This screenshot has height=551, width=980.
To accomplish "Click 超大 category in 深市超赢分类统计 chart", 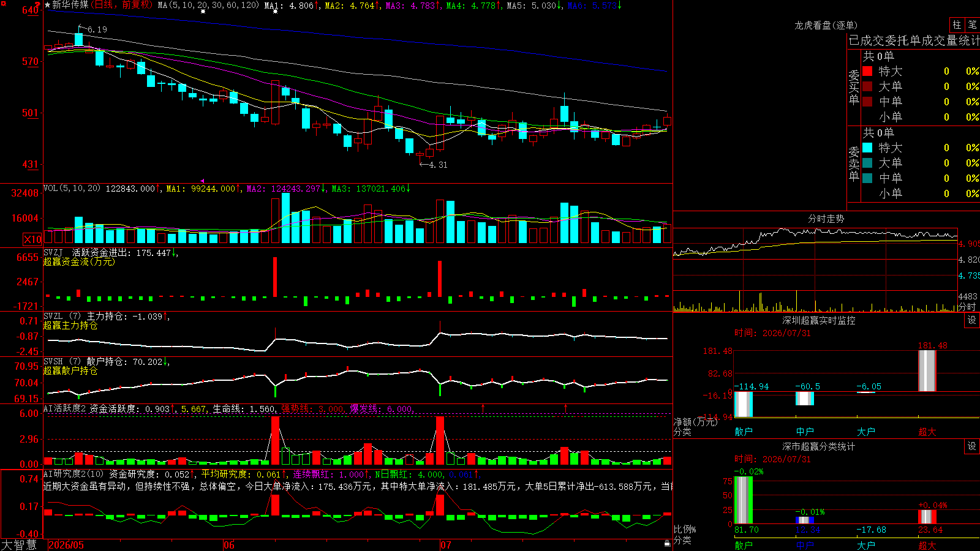I will coord(927,545).
